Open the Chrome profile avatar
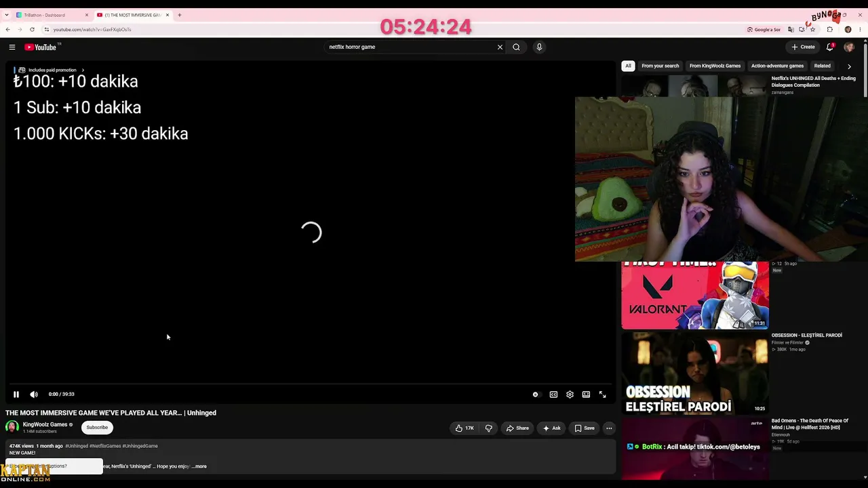Image resolution: width=868 pixels, height=488 pixels. coord(848,30)
